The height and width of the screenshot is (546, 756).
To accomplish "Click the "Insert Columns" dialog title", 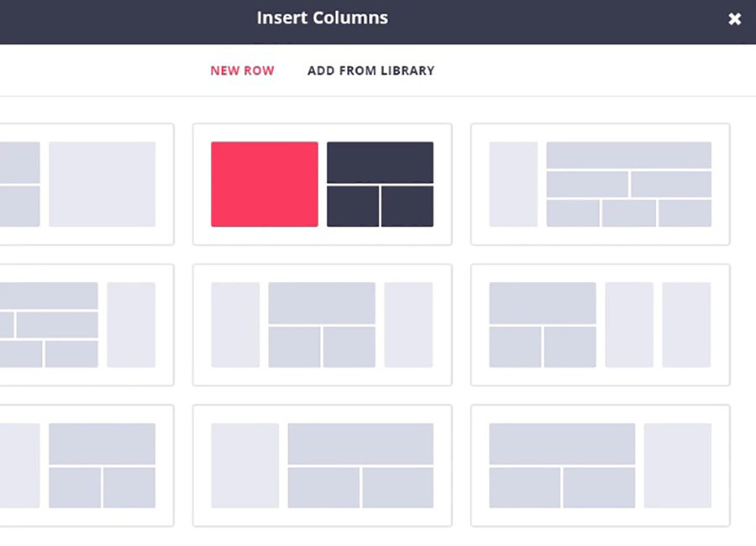I will (323, 18).
